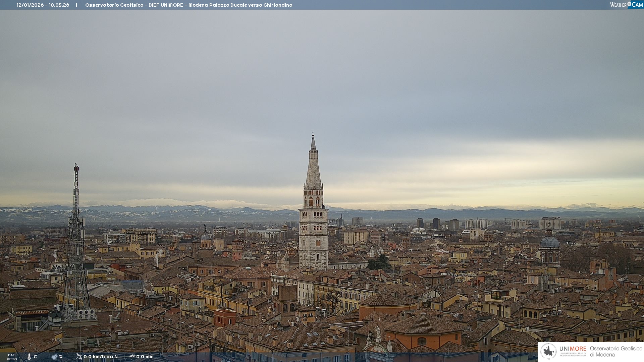Click the date and time stamp
644x362 pixels.
coord(43,5)
